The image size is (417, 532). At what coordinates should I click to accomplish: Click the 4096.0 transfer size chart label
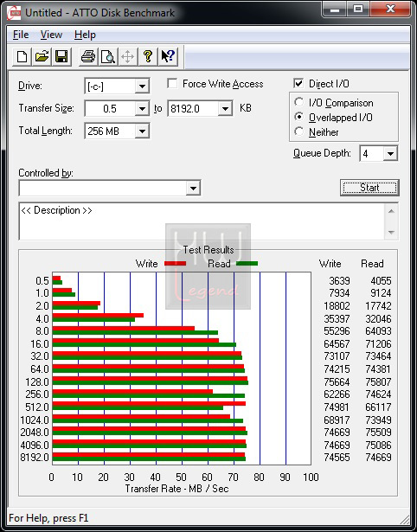tap(35, 445)
